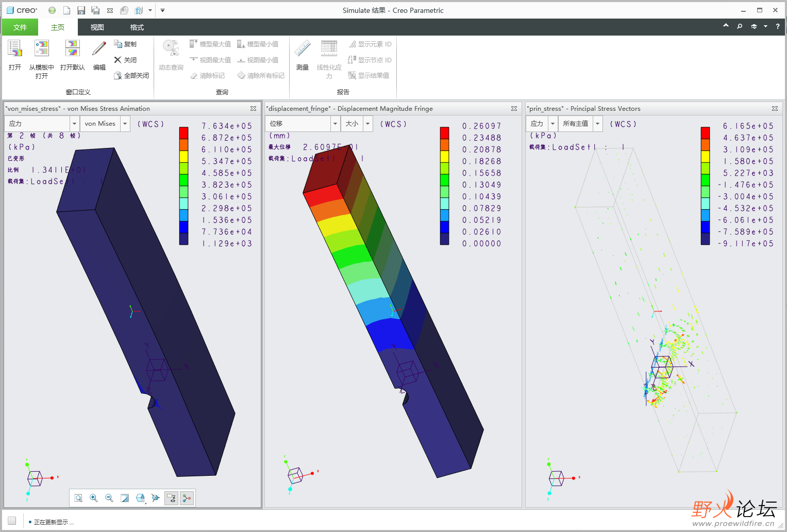Click legend value -9.117e+05
Viewport: 787px width, 532px height.
click(x=746, y=244)
